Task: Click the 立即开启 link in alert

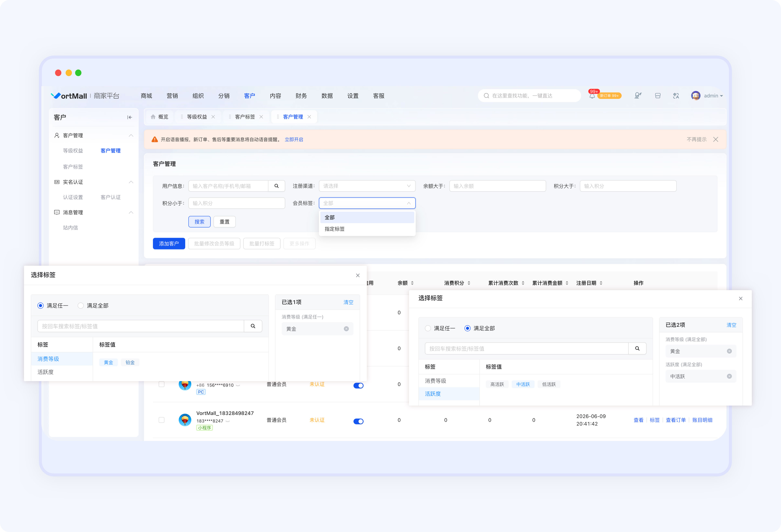Action: coord(294,139)
